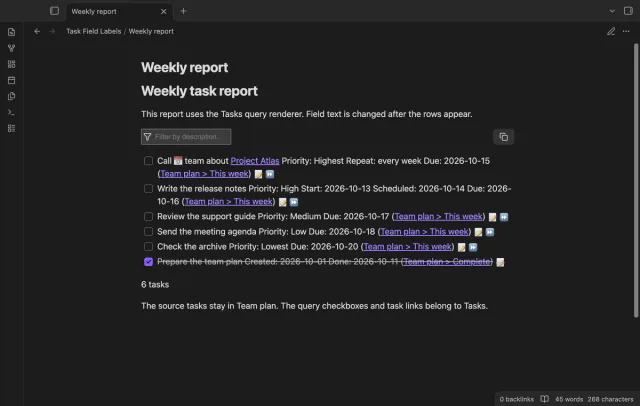Click the 6 tasks count text

tap(155, 285)
